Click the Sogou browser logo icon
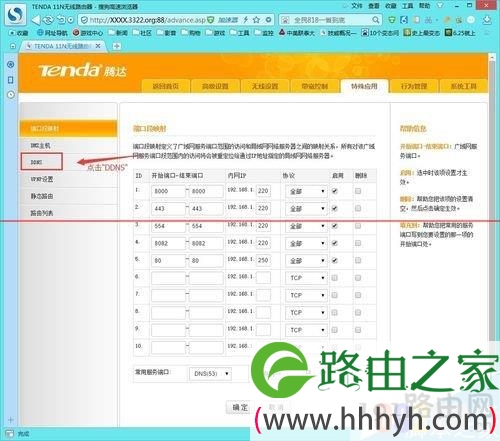 pyautogui.click(x=15, y=14)
